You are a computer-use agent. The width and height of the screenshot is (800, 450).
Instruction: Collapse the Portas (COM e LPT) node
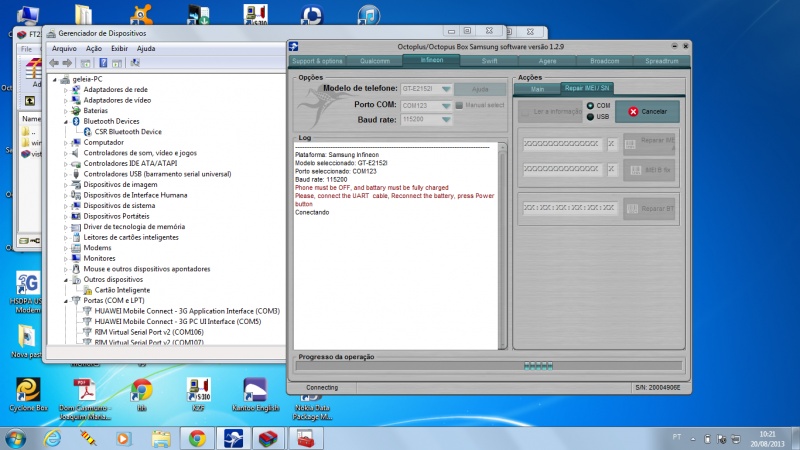pos(66,301)
